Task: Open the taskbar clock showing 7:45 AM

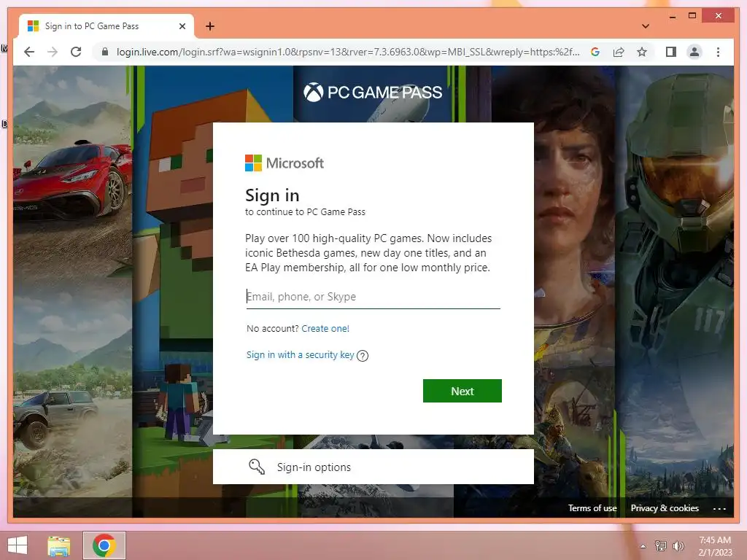Action: click(x=715, y=546)
